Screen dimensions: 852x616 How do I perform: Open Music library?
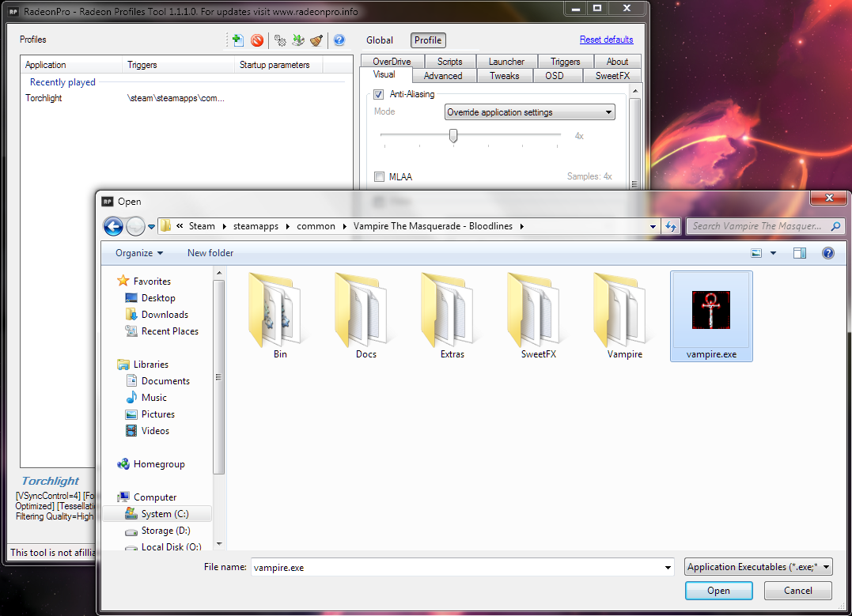click(x=153, y=398)
